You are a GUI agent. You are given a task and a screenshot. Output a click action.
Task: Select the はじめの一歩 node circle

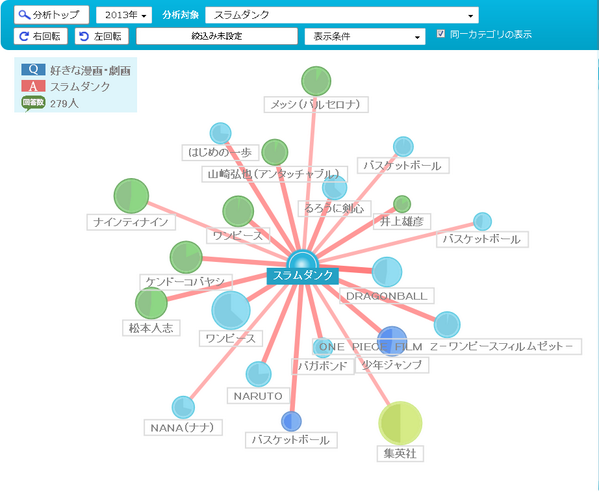pos(220,133)
